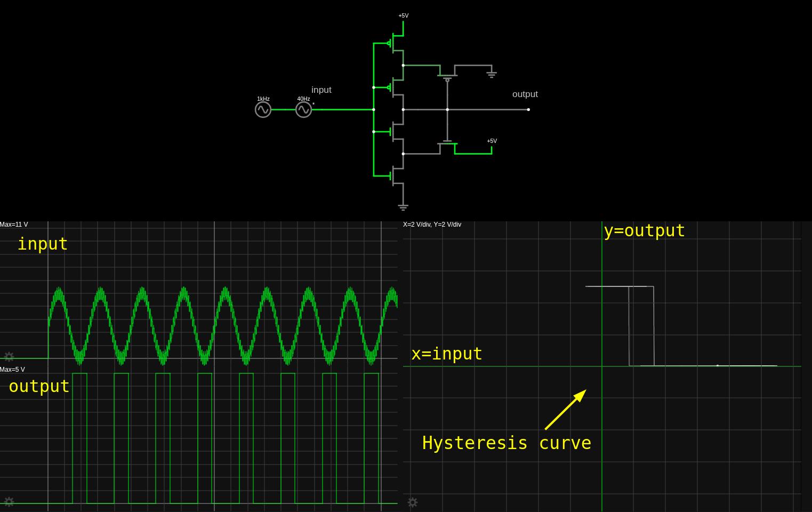Click the ground symbol at the upper right
Screen dimensions: 812x512
[x=492, y=73]
